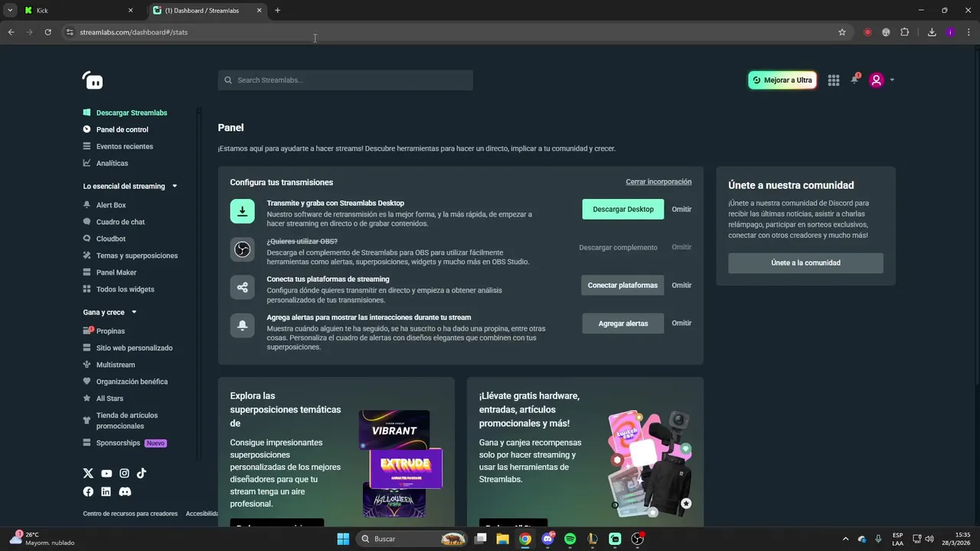Open the apps grid icon
Viewport: 980px width, 551px height.
click(834, 80)
